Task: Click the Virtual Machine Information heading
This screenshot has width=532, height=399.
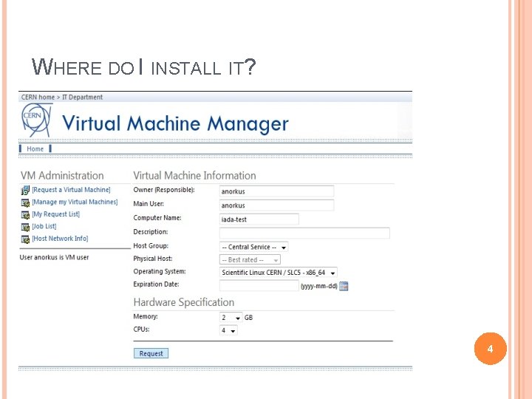Action: coord(195,175)
